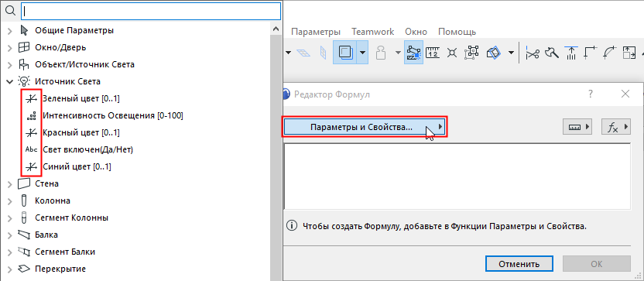Open the fx functions dropdown
The image size is (644, 281).
point(615,128)
